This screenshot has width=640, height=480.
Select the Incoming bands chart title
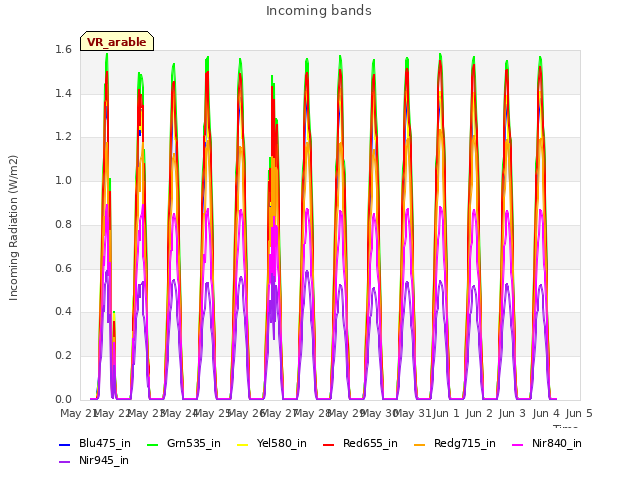coord(319,11)
